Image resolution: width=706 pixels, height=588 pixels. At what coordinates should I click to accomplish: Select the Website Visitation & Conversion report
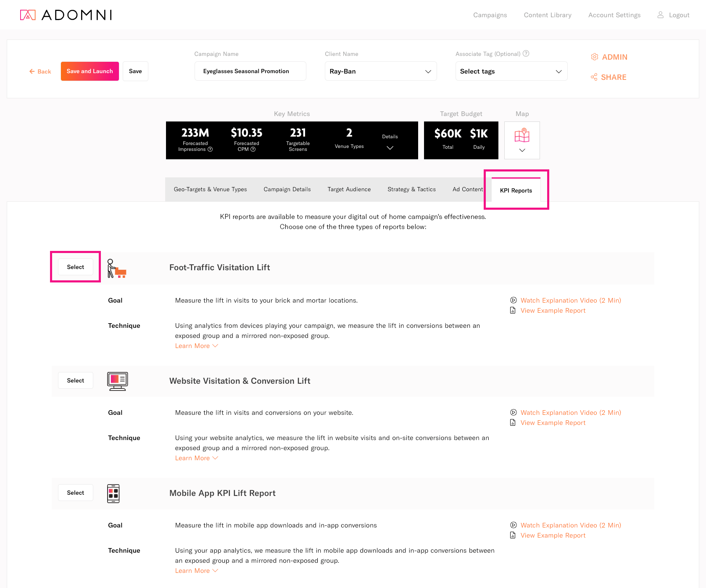(x=76, y=381)
